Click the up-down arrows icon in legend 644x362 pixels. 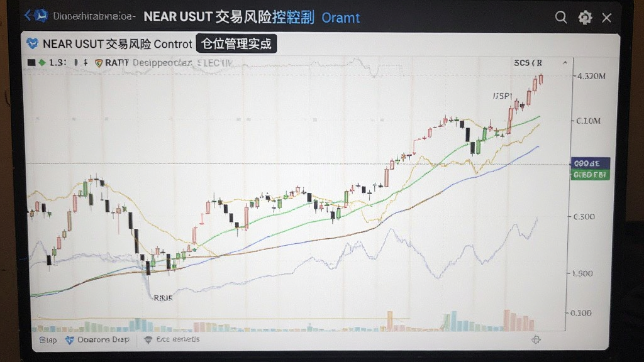[86, 62]
